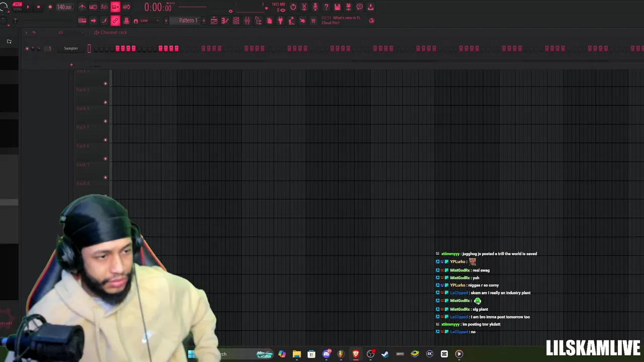Image resolution: width=644 pixels, height=362 pixels.
Task: Open the Channel rack view icon
Action: tap(236, 21)
